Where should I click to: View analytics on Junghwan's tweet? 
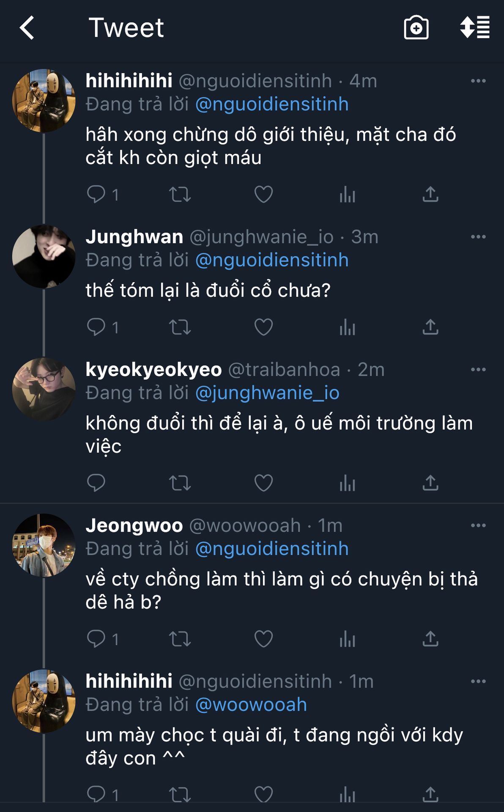click(x=347, y=327)
